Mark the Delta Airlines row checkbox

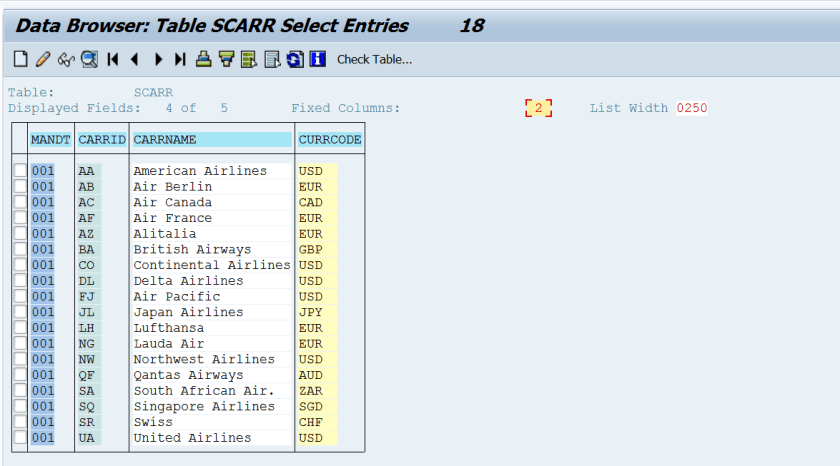click(20, 280)
